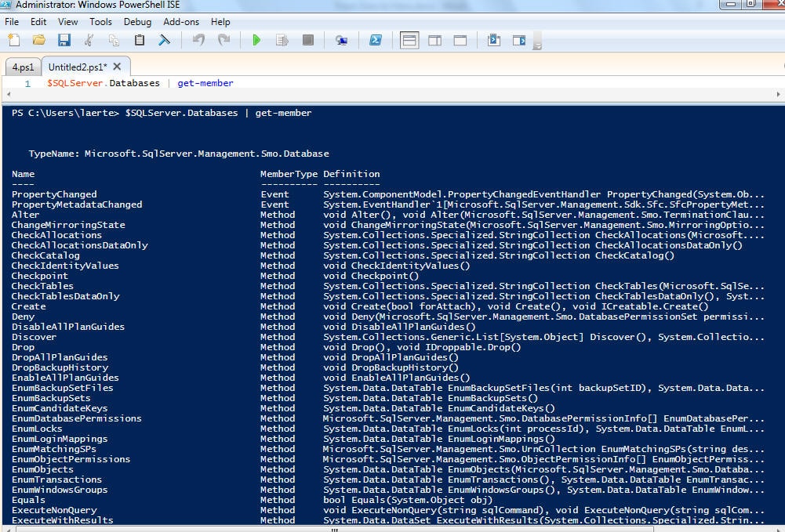
Task: Select the Untitled2.ps1* tab
Action: click(x=78, y=67)
